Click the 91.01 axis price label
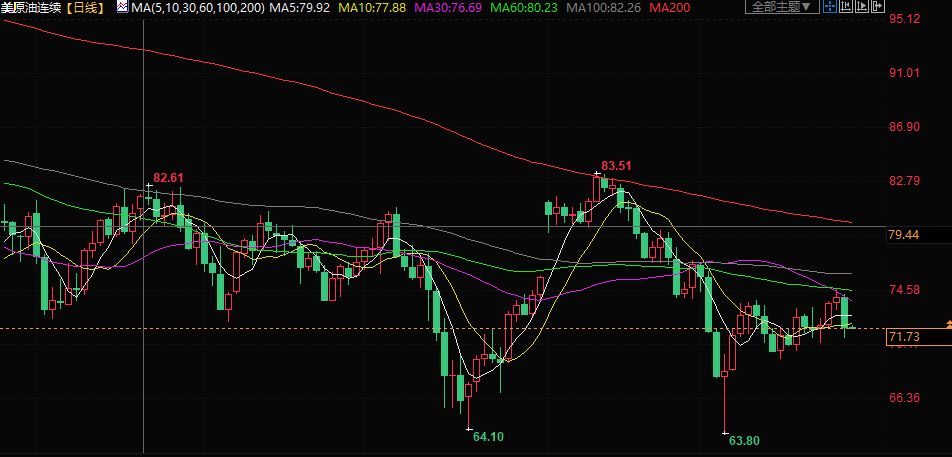The width and height of the screenshot is (952, 457). coord(904,73)
